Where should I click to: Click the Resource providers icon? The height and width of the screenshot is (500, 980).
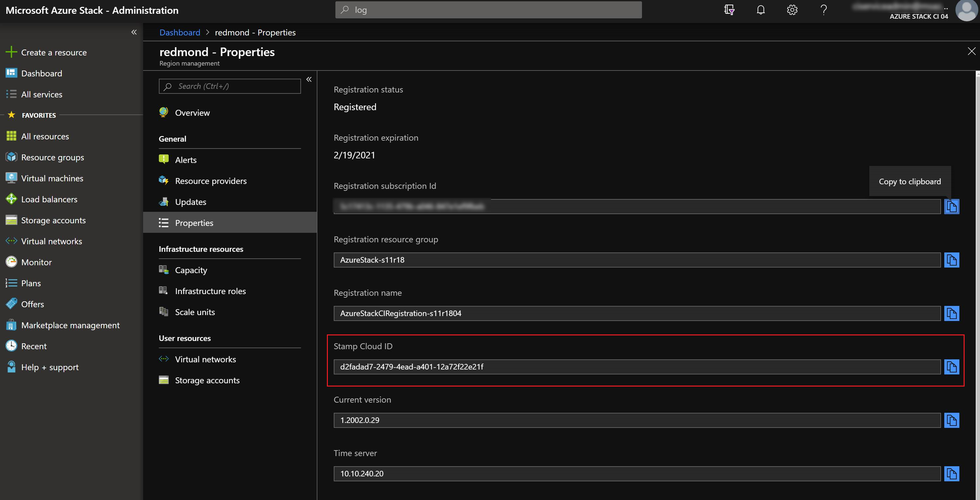pos(164,180)
